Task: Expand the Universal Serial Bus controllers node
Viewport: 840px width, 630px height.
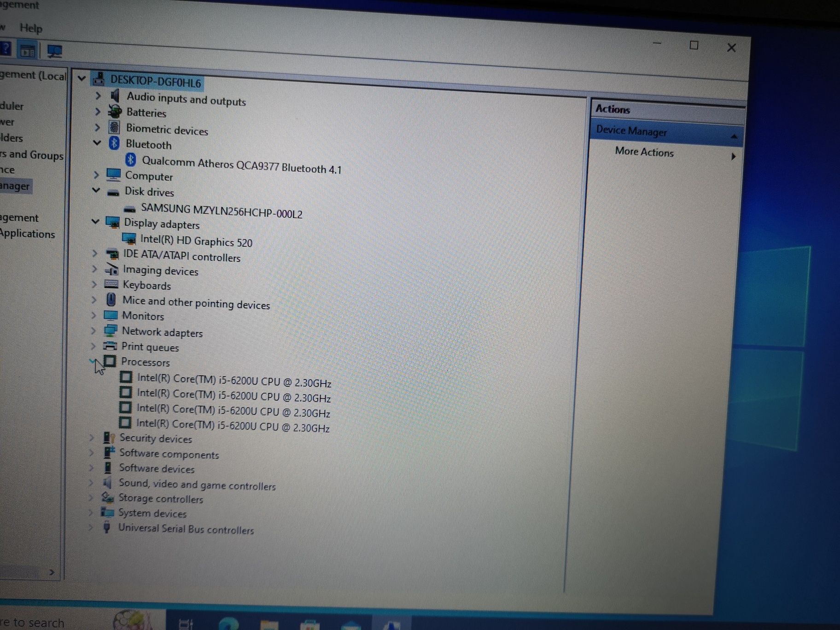Action: [x=91, y=527]
